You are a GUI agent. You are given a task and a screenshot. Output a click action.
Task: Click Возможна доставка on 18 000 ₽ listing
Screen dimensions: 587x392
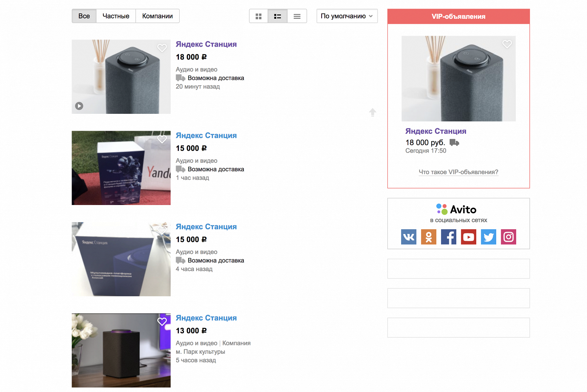pos(216,78)
